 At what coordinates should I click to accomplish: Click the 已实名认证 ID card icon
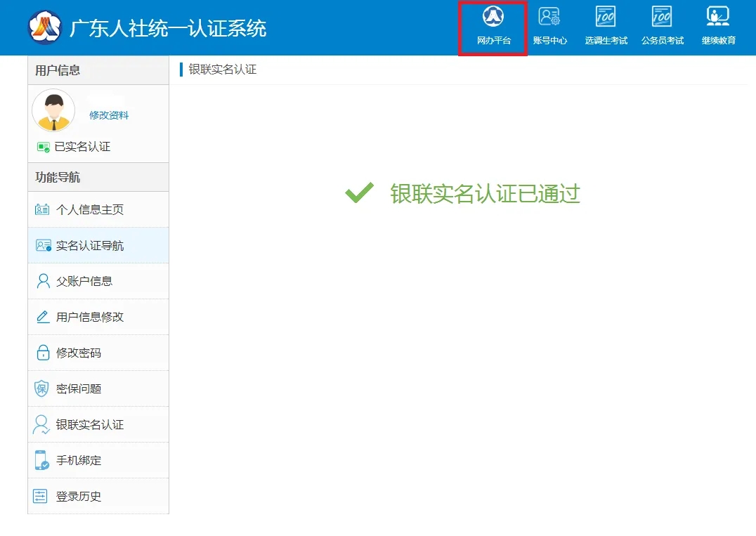(x=44, y=147)
